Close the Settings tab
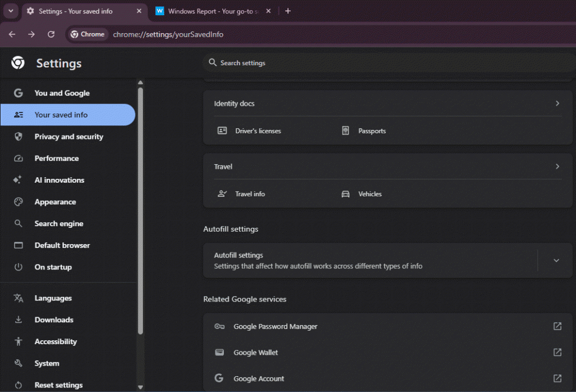The image size is (576, 392). 139,11
